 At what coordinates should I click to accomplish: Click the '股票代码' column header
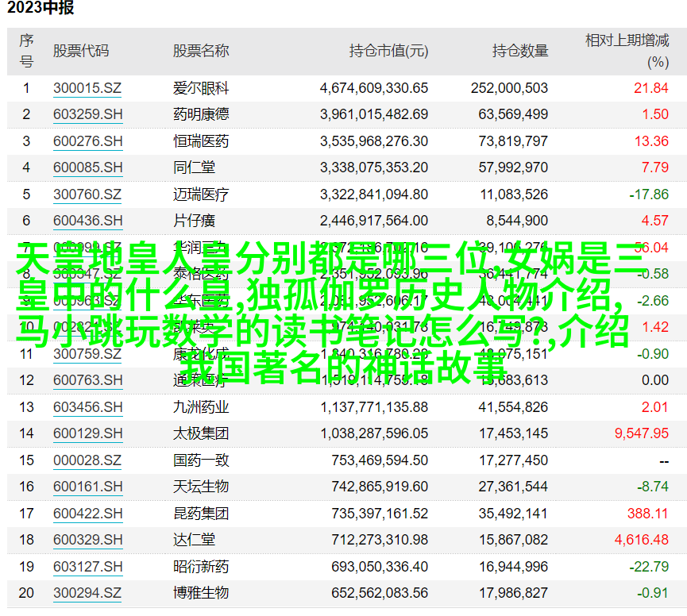click(81, 52)
